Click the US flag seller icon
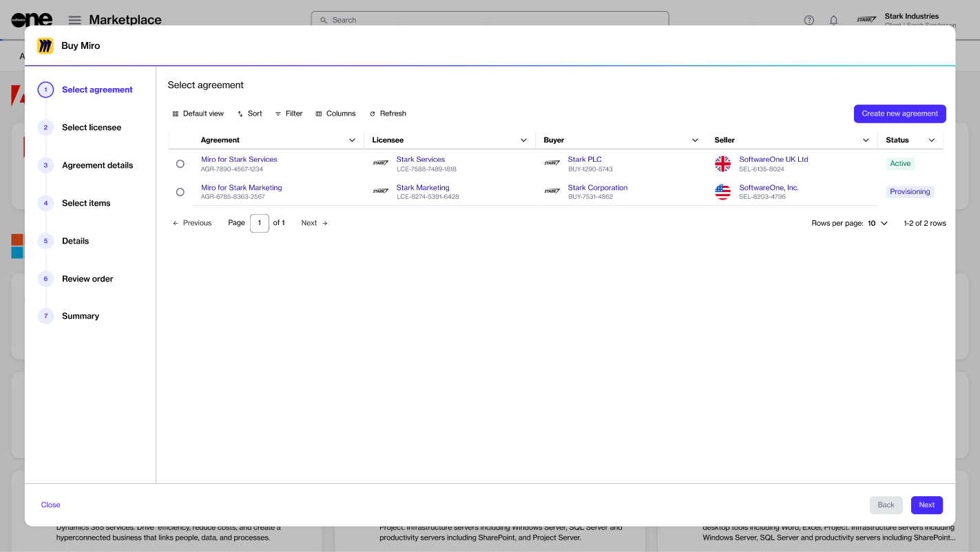Image resolution: width=980 pixels, height=552 pixels. pos(722,192)
